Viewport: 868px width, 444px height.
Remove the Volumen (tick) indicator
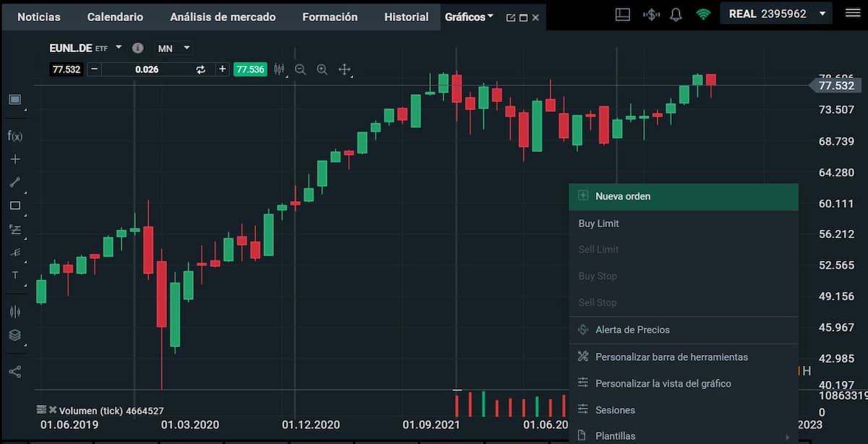(x=53, y=410)
